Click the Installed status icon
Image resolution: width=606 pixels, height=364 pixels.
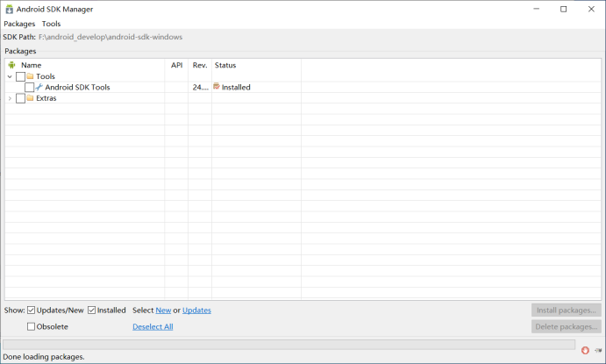(x=217, y=87)
